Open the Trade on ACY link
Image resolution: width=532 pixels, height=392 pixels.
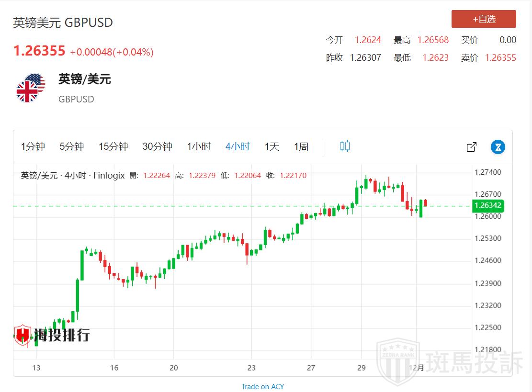pos(262,386)
